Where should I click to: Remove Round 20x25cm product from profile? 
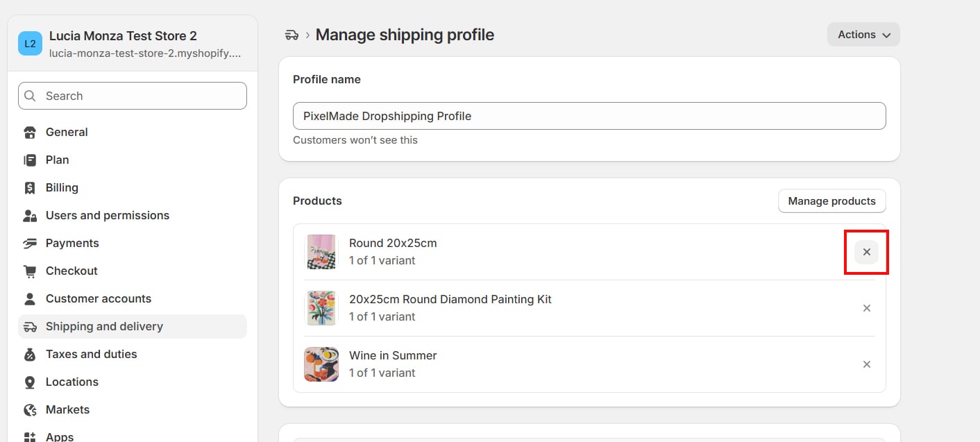tap(866, 252)
